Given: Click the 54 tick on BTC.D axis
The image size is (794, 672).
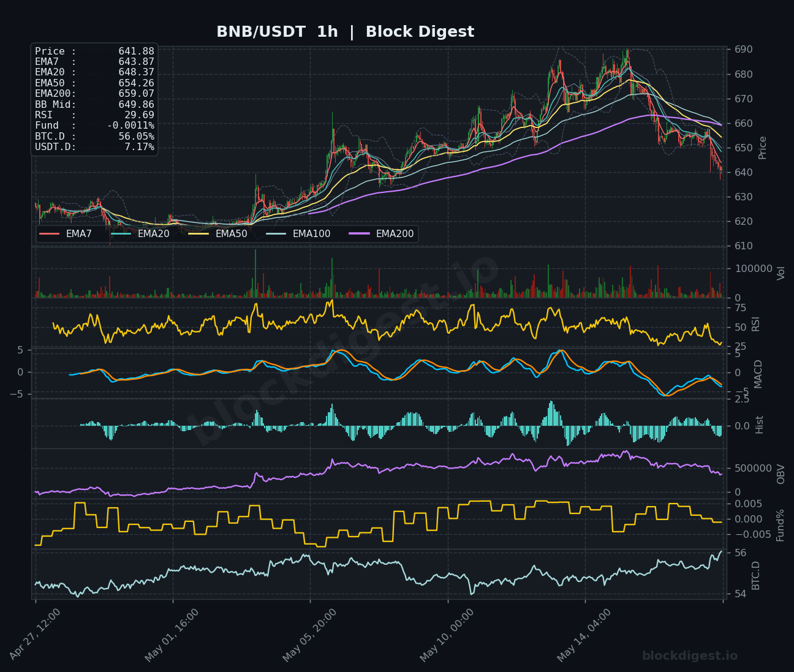Looking at the screenshot, I should click(x=741, y=594).
